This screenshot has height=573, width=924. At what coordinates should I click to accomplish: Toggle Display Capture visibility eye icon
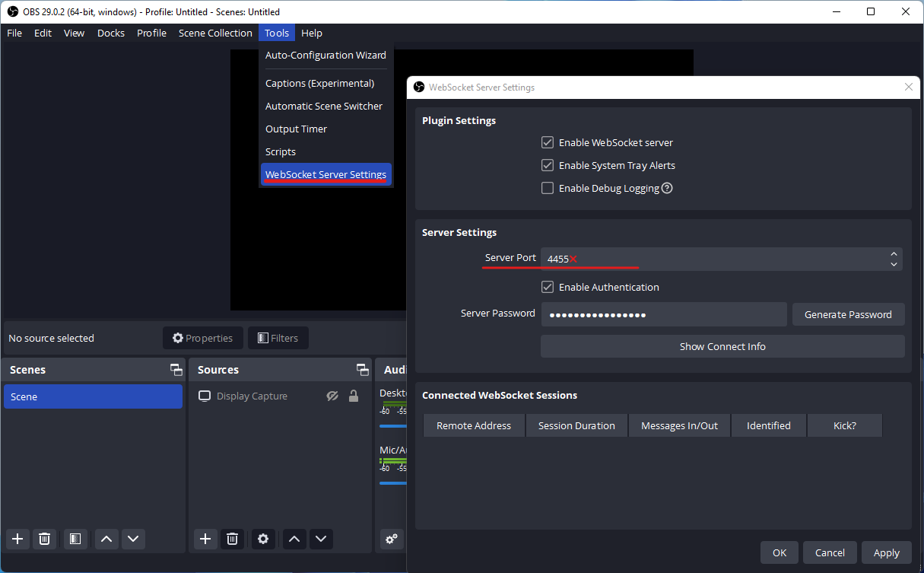[x=332, y=396]
